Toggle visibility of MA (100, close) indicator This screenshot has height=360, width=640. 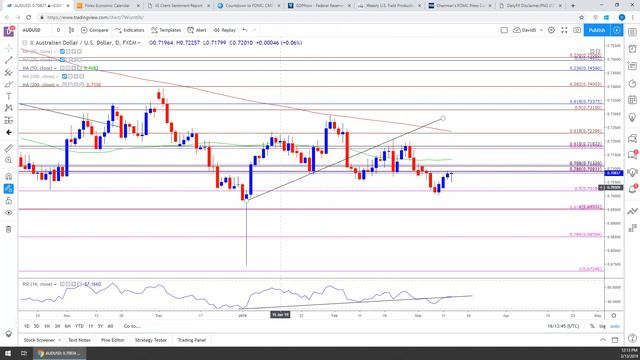click(x=64, y=76)
